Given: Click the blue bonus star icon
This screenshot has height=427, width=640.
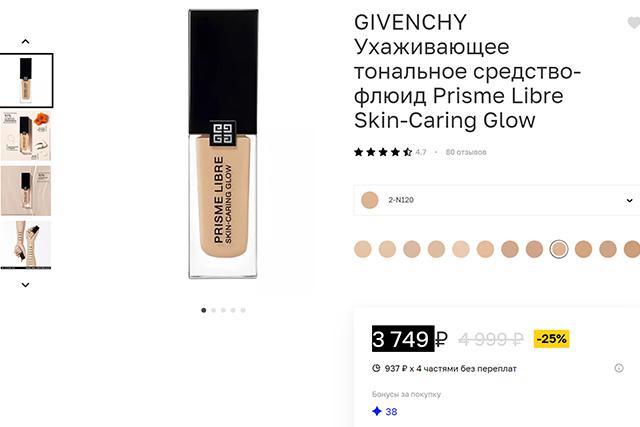Looking at the screenshot, I should coord(377,411).
